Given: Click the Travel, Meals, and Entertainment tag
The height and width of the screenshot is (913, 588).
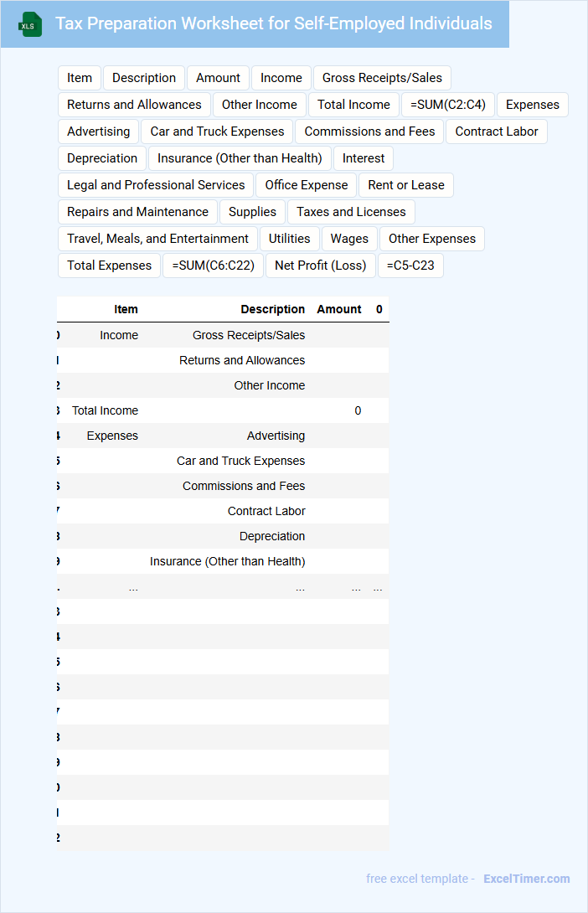Looking at the screenshot, I should tap(157, 239).
